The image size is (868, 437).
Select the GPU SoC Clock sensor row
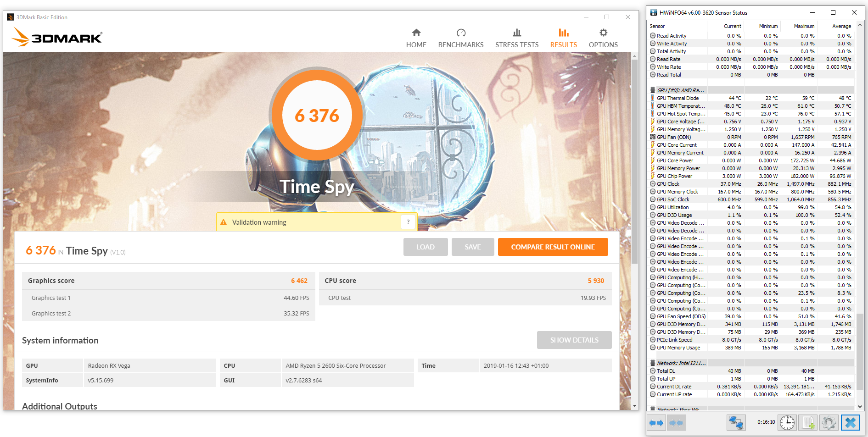click(751, 199)
